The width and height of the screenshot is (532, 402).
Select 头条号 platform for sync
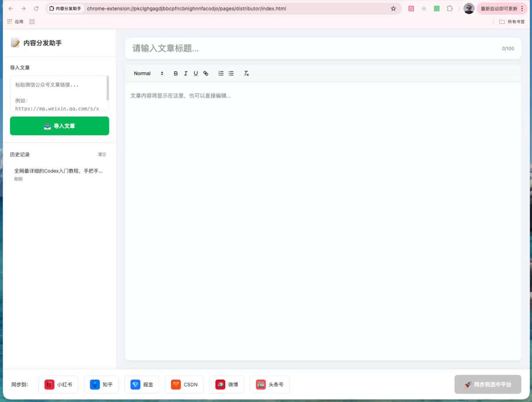point(270,385)
